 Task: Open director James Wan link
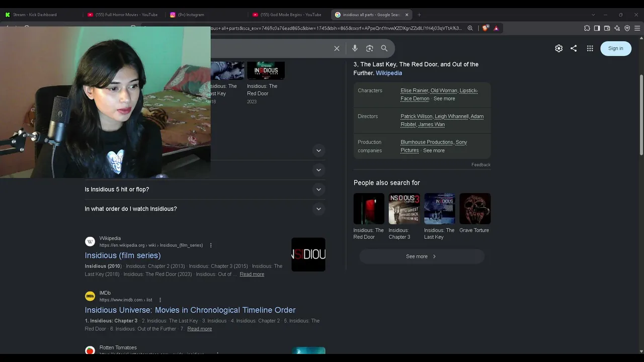pos(432,124)
